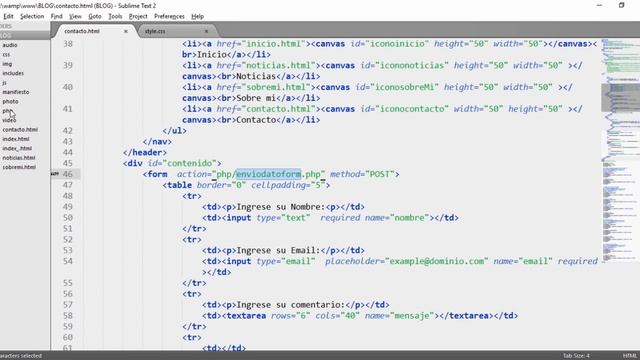Click the closing </nav> tag
This screenshot has height=360, width=640.
(157, 142)
